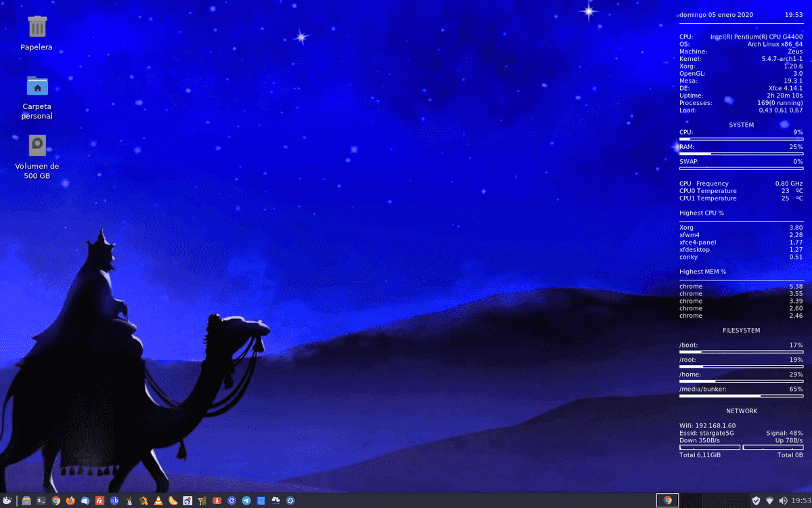Click the red download arrow launcher

pos(217,501)
